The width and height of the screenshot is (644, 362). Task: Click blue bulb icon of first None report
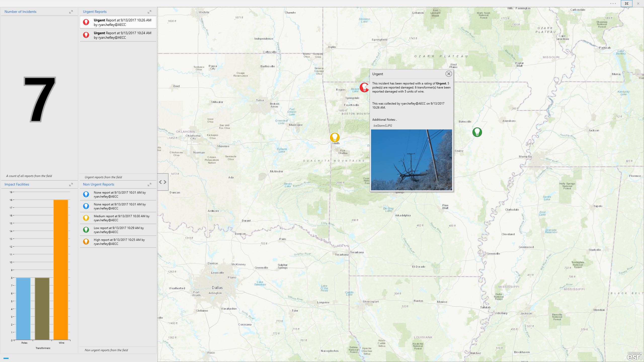(x=86, y=194)
